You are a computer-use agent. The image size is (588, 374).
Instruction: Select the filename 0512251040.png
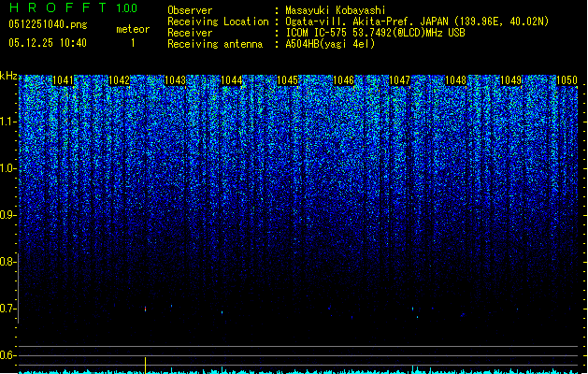tap(48, 24)
